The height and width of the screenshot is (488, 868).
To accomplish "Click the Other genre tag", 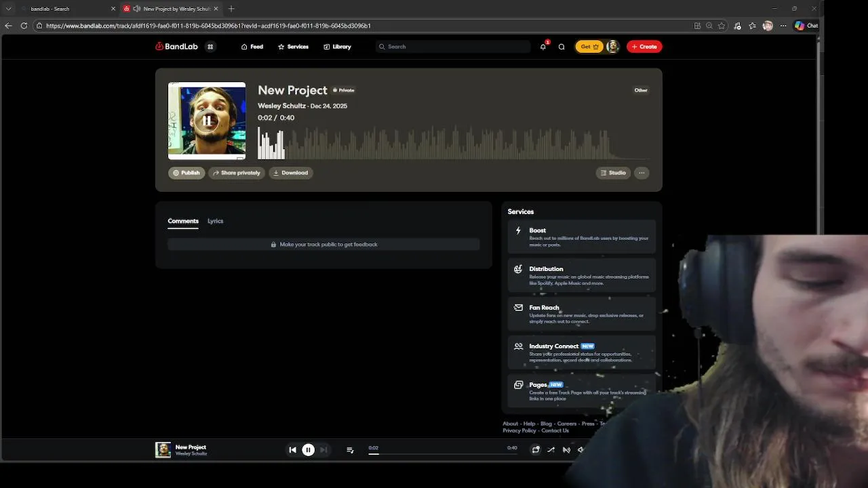I will pyautogui.click(x=641, y=90).
